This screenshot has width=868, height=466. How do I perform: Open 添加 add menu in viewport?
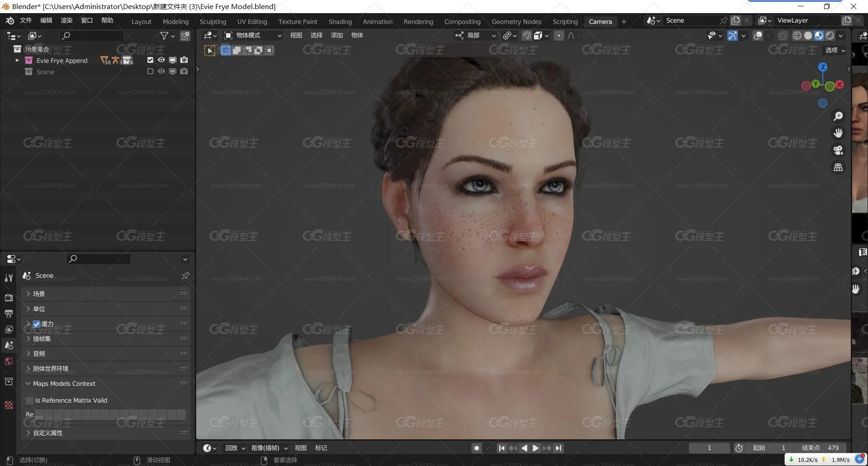point(337,36)
